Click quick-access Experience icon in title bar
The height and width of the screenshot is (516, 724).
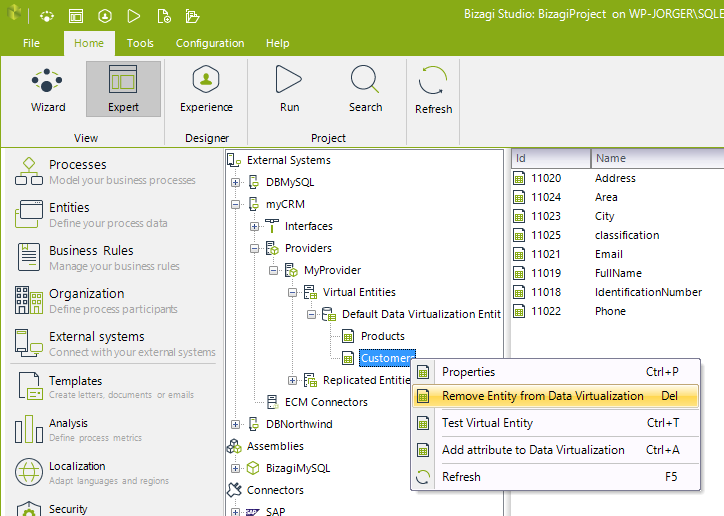click(x=105, y=17)
